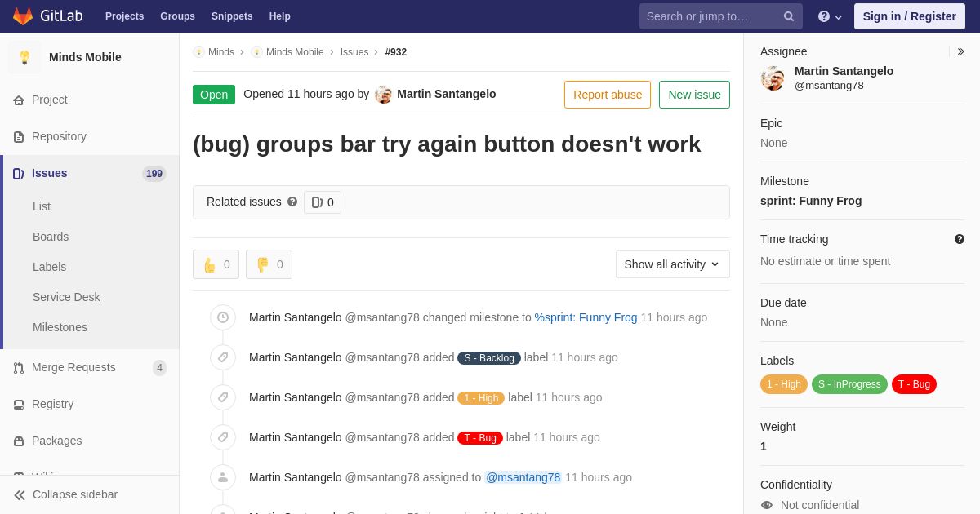Screen dimensions: 980x514
Task: Click Martin Santangelo author name in header
Action: coord(447,94)
